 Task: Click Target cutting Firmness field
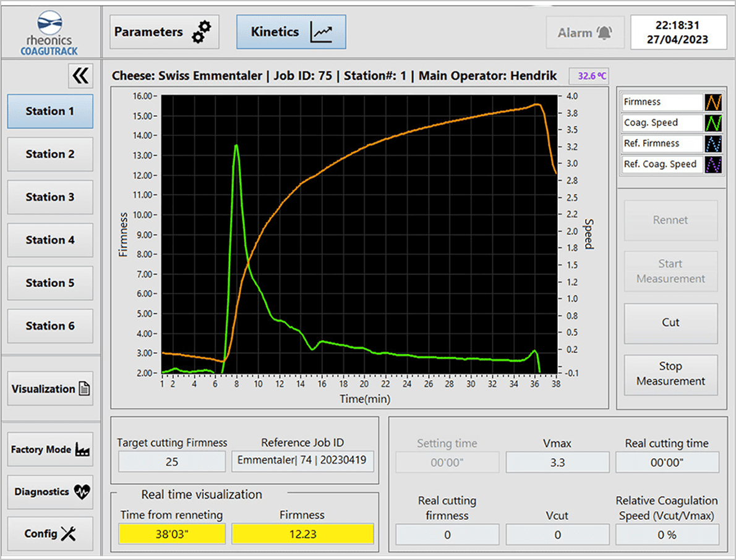(172, 461)
